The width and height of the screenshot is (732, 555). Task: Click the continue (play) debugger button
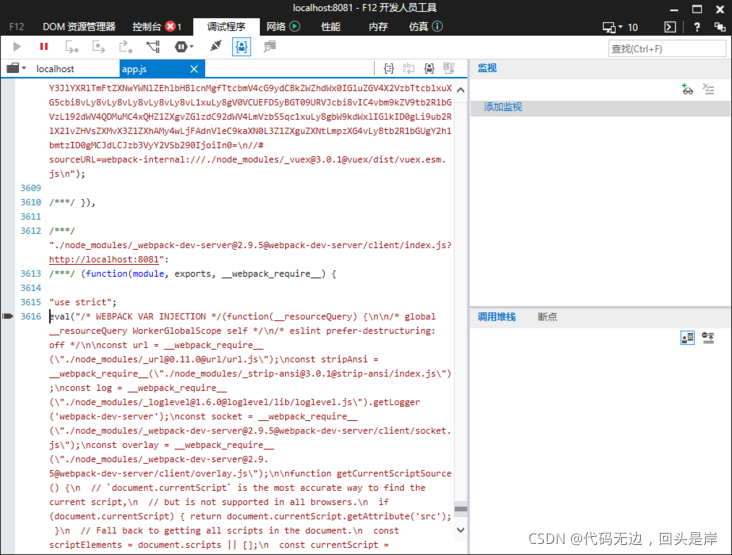[17, 46]
